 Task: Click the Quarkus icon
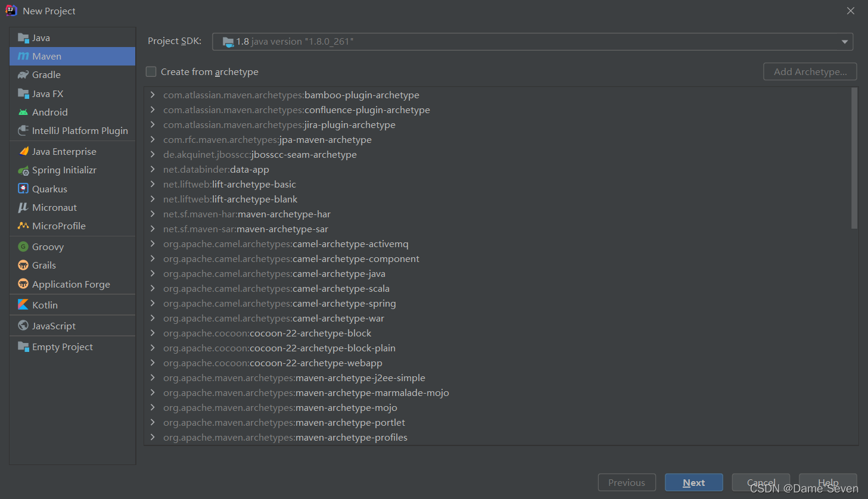(23, 189)
